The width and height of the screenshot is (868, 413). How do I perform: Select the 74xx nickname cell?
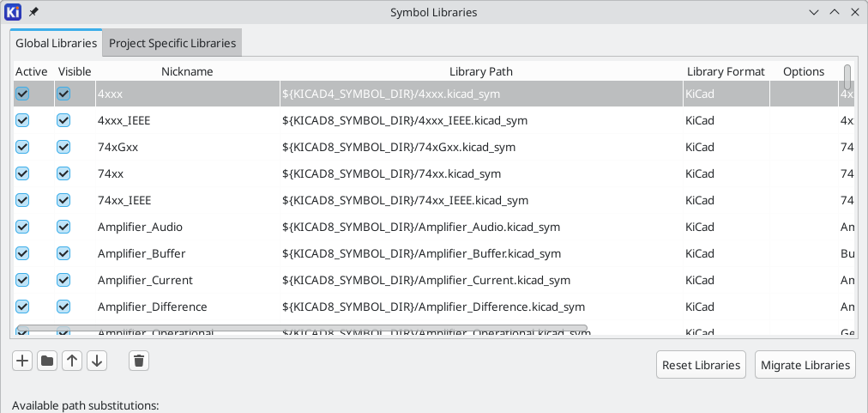tap(188, 173)
